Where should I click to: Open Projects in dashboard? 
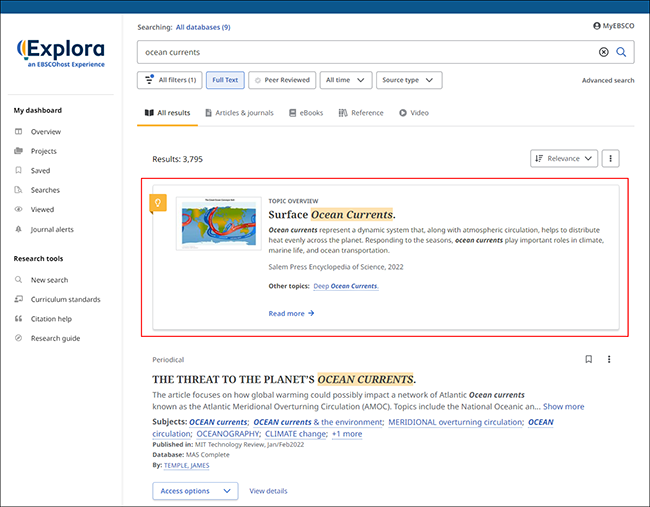tap(44, 151)
